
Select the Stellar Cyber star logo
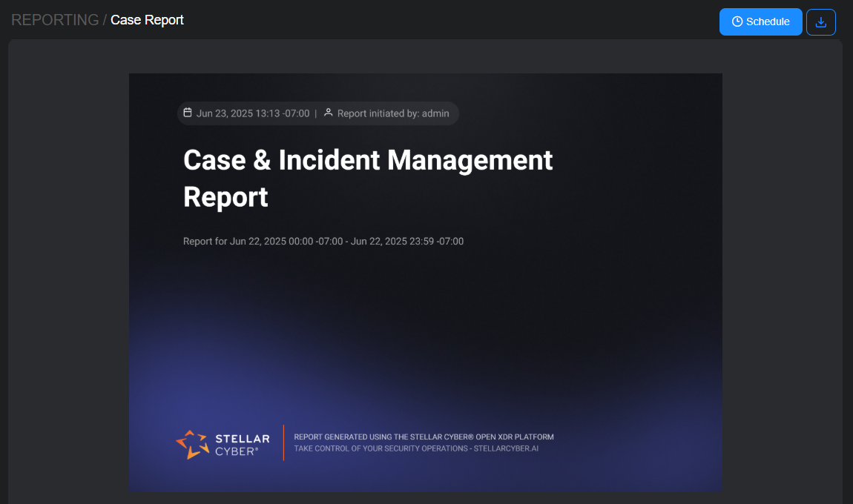[192, 442]
